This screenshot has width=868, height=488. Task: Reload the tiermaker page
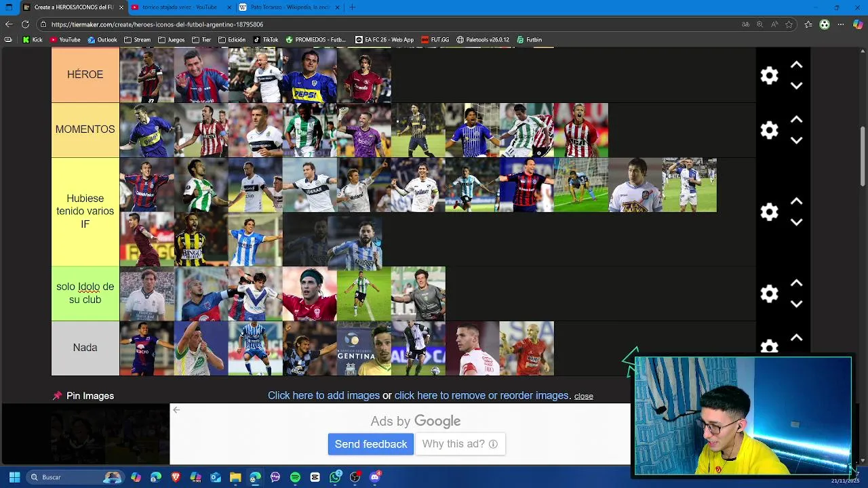coord(25,24)
